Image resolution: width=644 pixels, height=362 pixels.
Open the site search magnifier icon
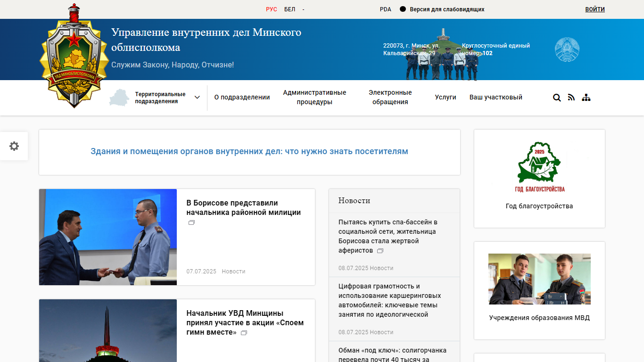coord(557,98)
